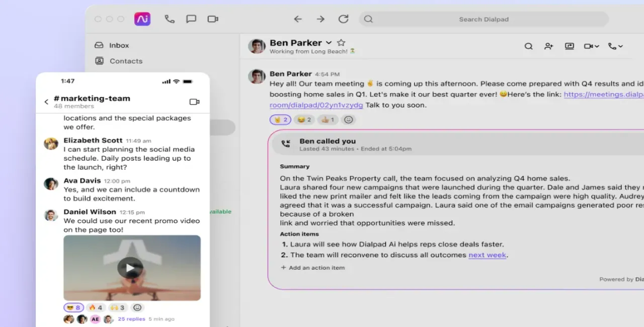Go back from the #marketing-team channel

point(46,102)
